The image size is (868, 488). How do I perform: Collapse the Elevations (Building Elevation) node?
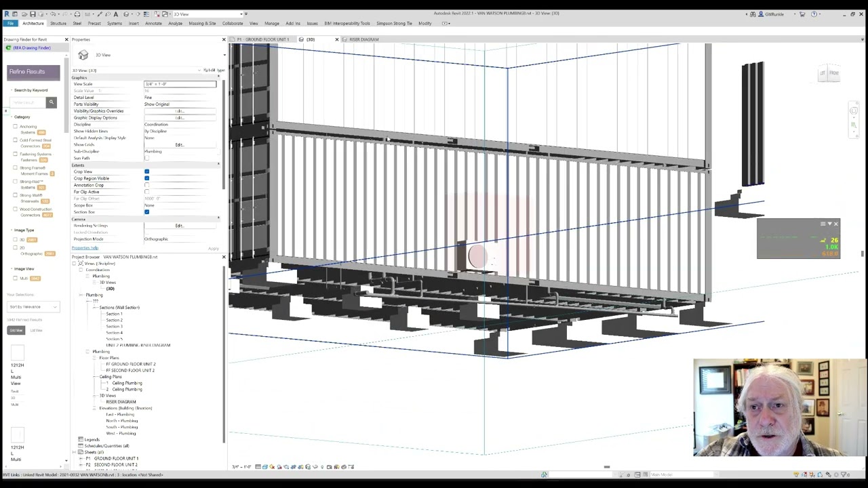click(x=95, y=408)
